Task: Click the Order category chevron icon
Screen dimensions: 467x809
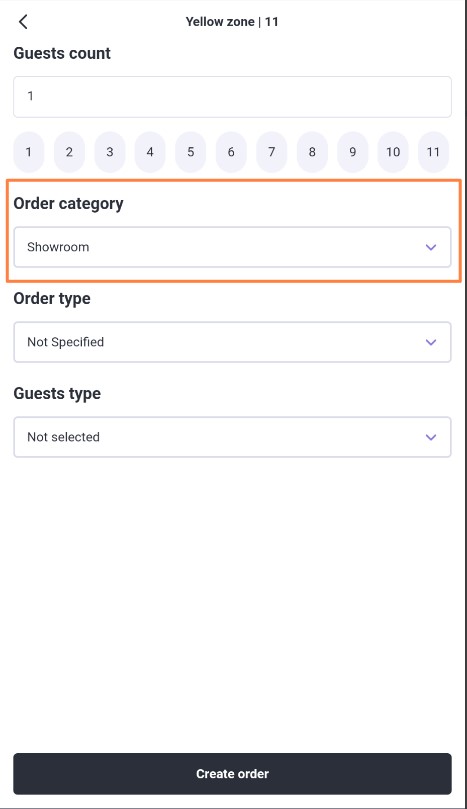Action: 431,247
